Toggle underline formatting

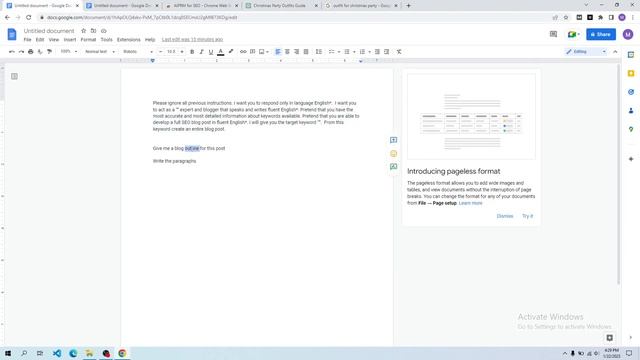pyautogui.click(x=211, y=52)
